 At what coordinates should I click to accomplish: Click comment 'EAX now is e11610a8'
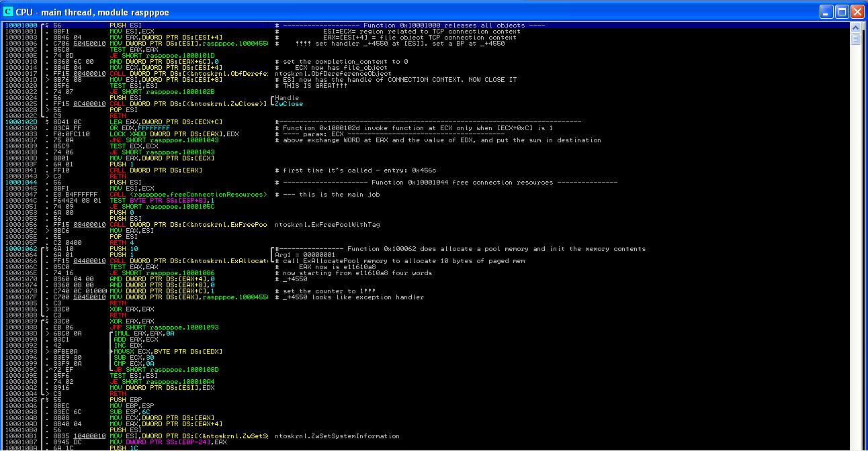337,267
